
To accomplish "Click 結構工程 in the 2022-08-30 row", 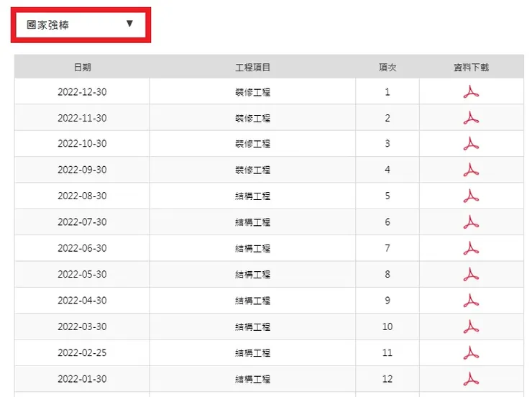I will 252,196.
